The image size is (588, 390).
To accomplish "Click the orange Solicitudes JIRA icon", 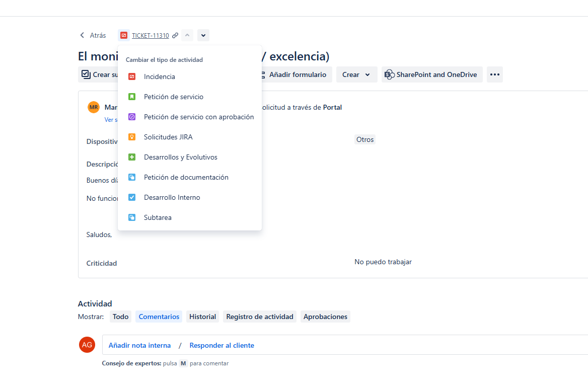I will click(x=132, y=137).
